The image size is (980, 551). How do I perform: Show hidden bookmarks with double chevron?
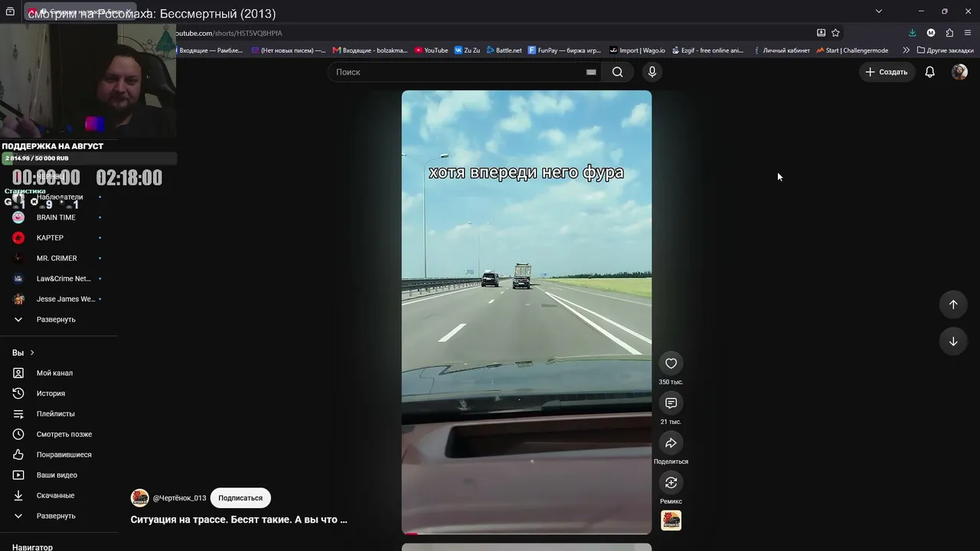(906, 51)
